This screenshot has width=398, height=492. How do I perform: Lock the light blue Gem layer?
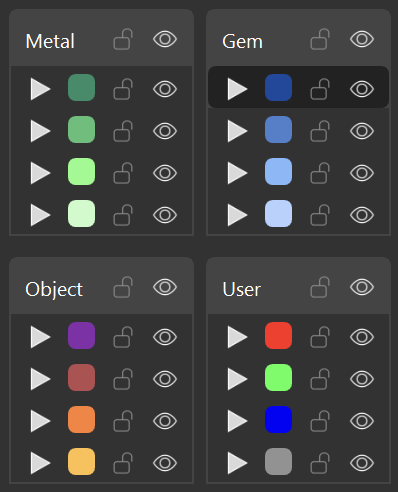pos(320,173)
